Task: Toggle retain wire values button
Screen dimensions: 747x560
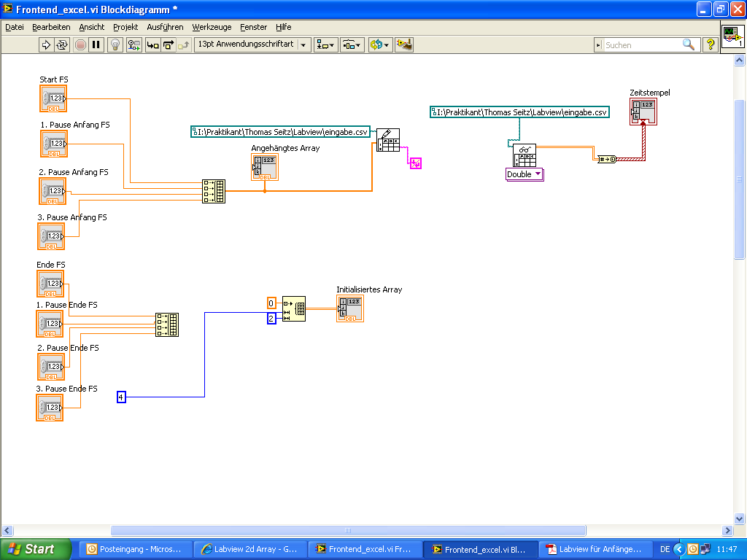Action: tap(134, 44)
